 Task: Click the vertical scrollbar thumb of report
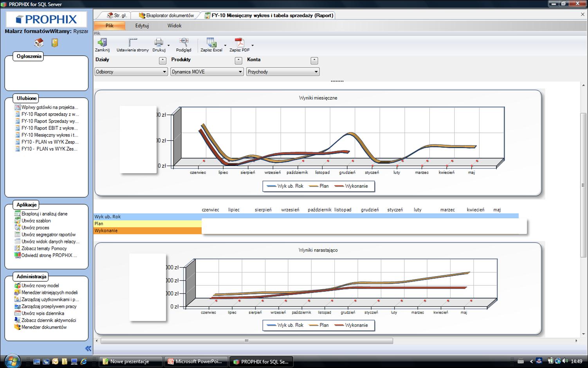click(x=583, y=185)
